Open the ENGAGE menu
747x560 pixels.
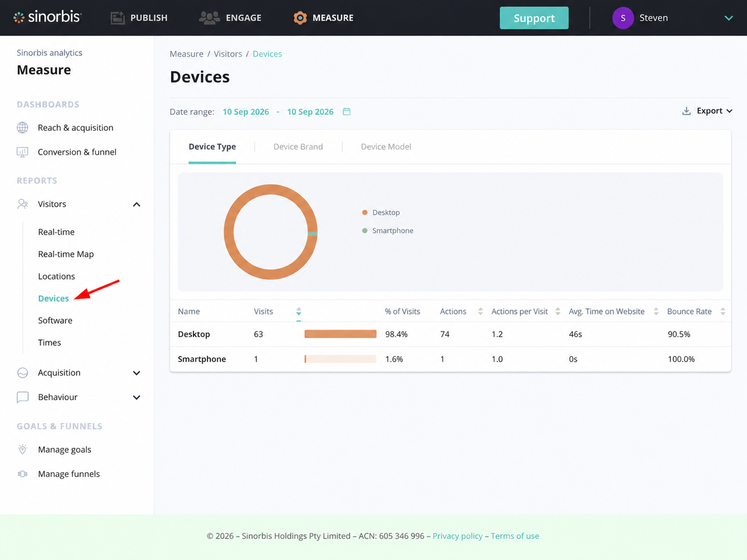(x=231, y=18)
